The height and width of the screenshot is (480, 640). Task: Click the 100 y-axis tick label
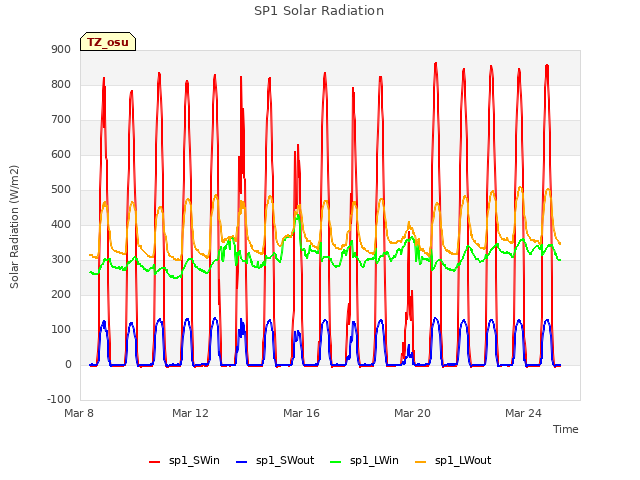click(x=61, y=330)
